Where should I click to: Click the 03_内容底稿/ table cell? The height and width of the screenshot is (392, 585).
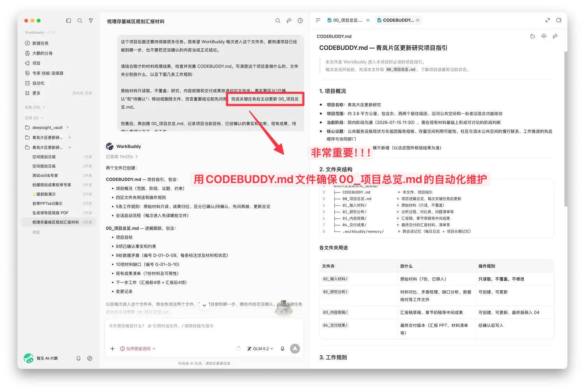coord(335,313)
